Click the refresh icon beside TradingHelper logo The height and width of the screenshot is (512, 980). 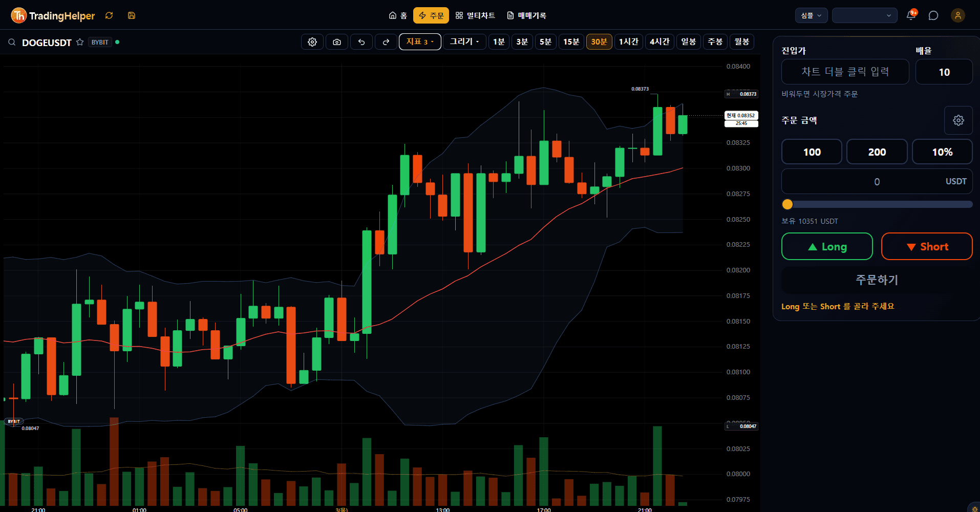(109, 15)
